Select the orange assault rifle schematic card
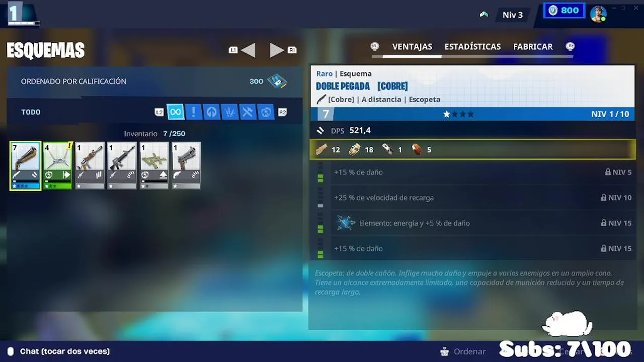 [x=90, y=166]
